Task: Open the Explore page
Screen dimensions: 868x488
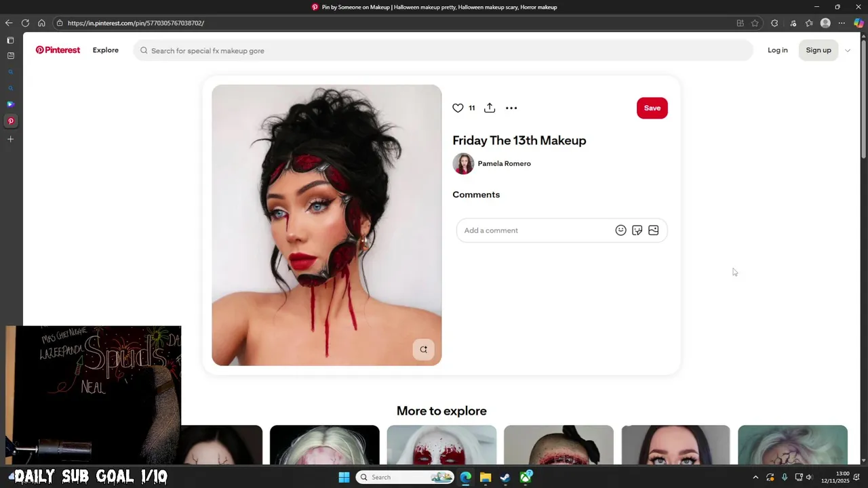Action: (106, 50)
